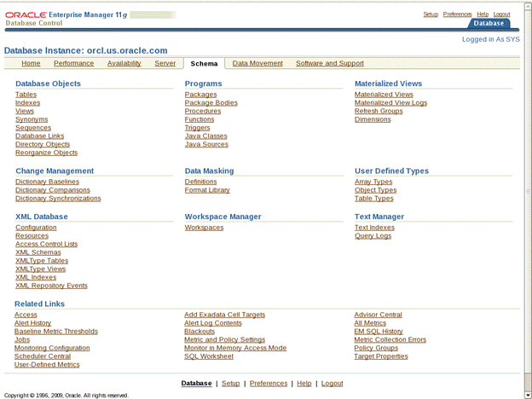532x399 pixels.
Task: Open Database Links under Database Objects
Action: pos(39,136)
